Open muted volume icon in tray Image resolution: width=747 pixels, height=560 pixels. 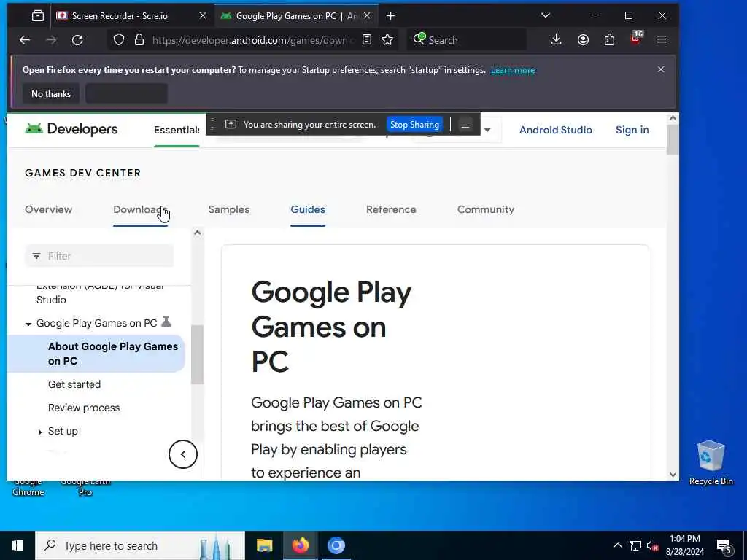pos(652,545)
